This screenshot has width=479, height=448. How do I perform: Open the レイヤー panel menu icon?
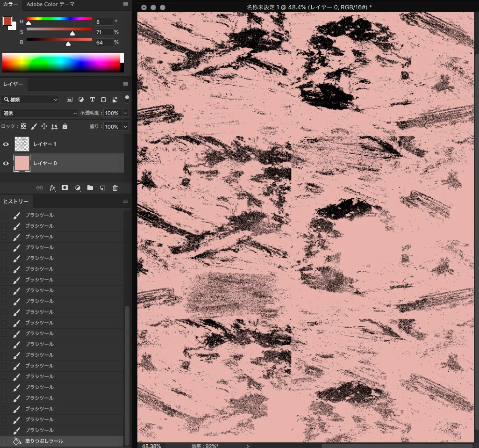coord(126,84)
